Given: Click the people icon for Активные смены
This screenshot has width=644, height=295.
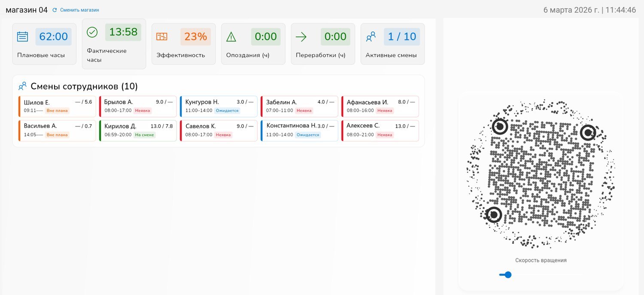Looking at the screenshot, I should 371,37.
